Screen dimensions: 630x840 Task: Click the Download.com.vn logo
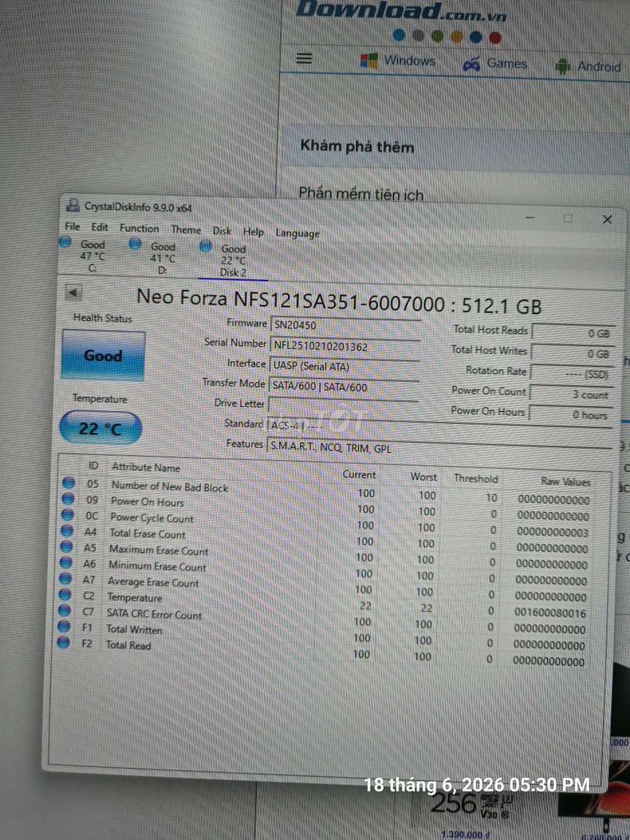pyautogui.click(x=400, y=11)
